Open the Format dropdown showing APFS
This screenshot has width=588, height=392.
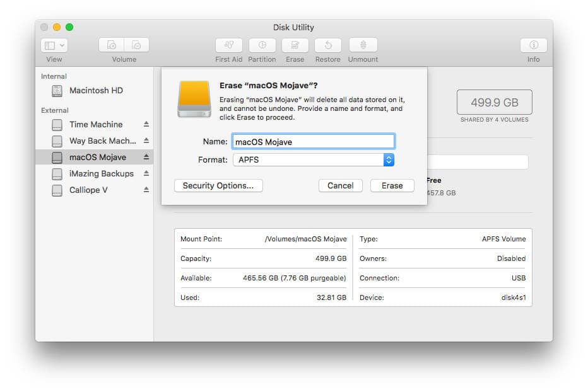[314, 160]
